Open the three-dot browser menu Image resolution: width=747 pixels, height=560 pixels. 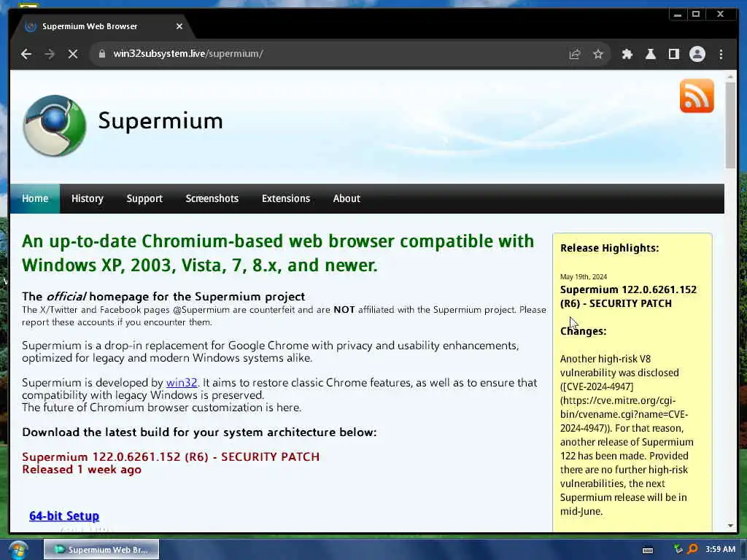pyautogui.click(x=721, y=54)
